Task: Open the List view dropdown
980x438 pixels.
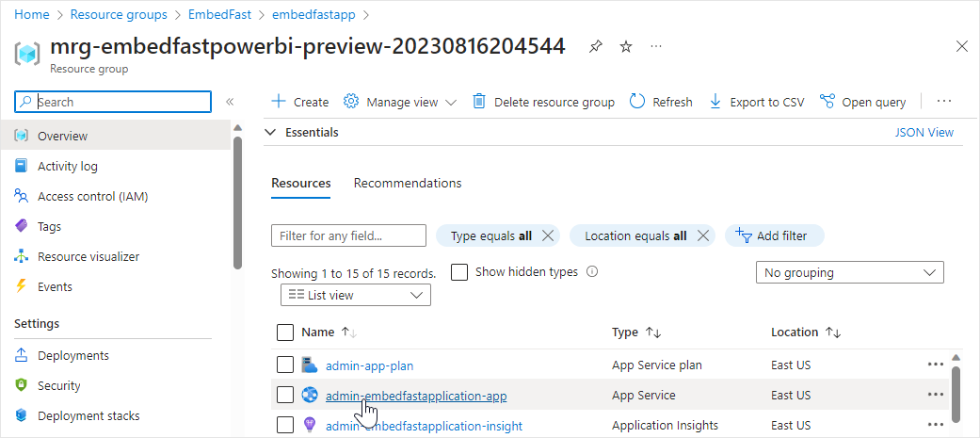Action: (356, 295)
